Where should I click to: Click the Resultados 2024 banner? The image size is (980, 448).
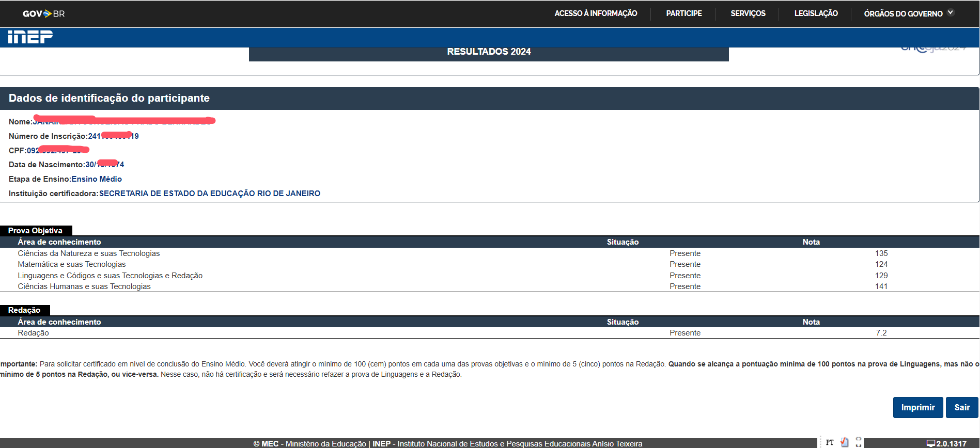coord(489,54)
